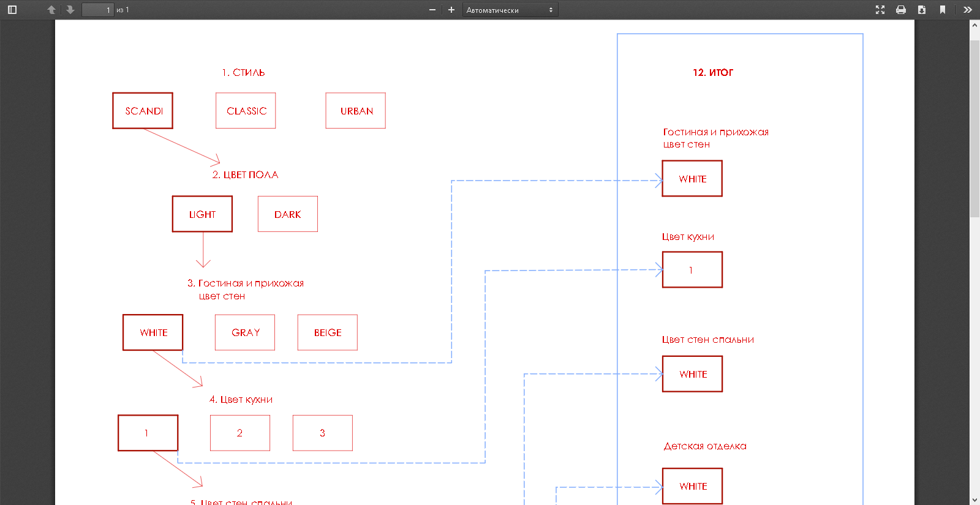Click WHITE box under Детская отделка
The width and height of the screenshot is (980, 505).
tap(692, 486)
